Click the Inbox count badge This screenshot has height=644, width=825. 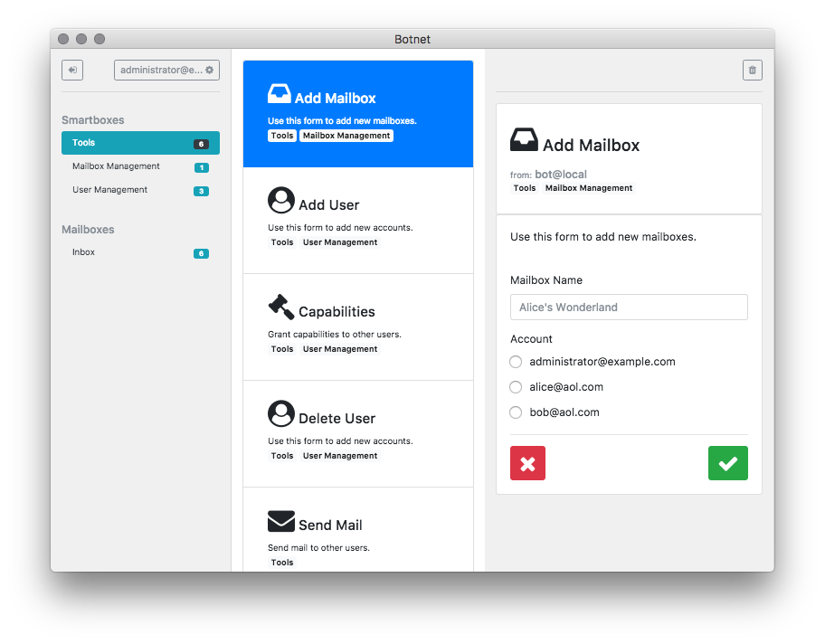201,253
